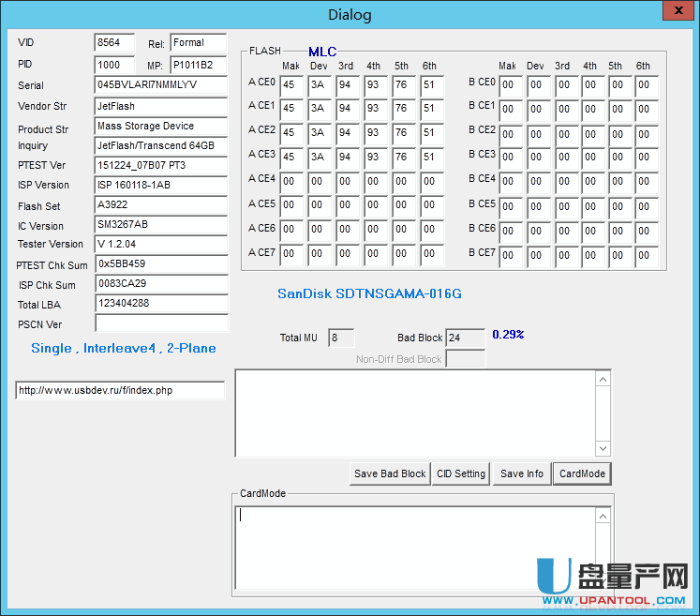Select the IC Version SM3267AB field
The image size is (700, 616).
point(161,225)
